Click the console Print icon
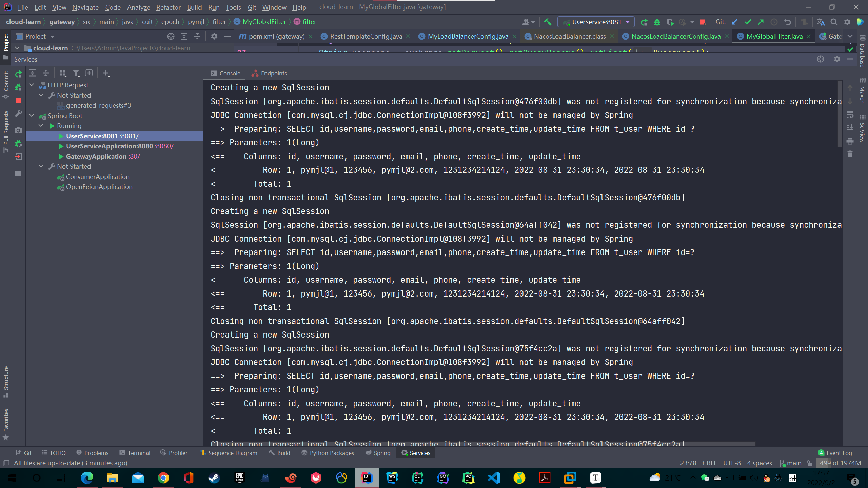The height and width of the screenshot is (488, 868). tap(850, 141)
